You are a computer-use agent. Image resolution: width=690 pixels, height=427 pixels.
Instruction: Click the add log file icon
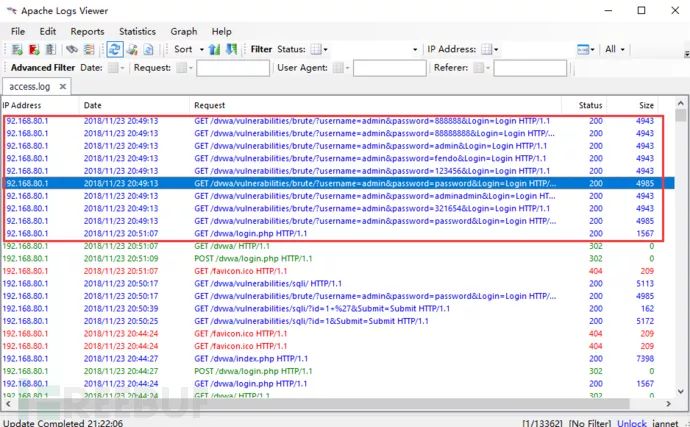[17, 49]
